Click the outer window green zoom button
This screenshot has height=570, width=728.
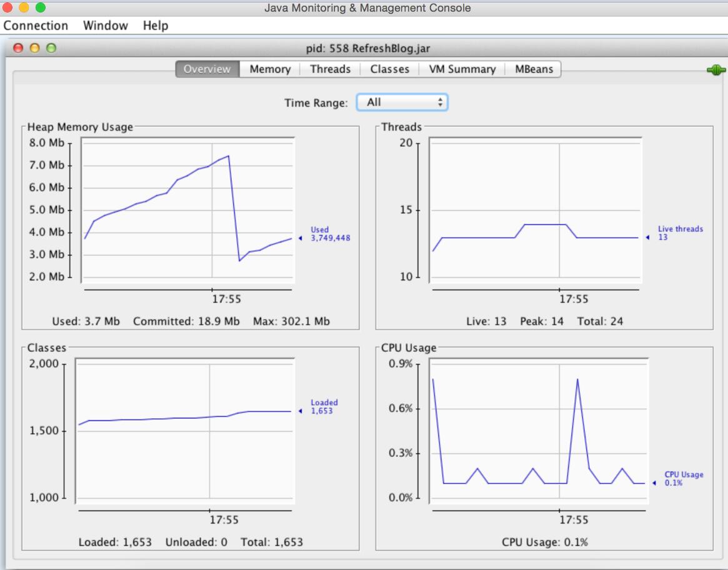click(41, 7)
